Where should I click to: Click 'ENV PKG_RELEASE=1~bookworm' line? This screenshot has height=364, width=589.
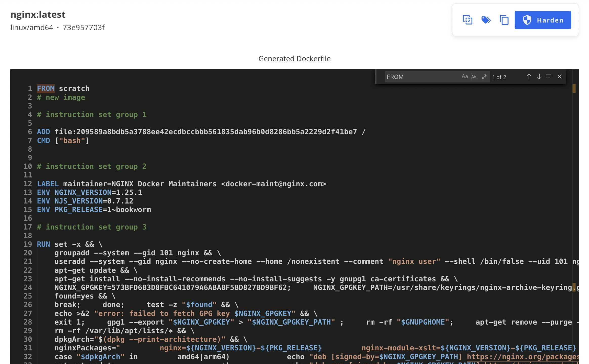coord(94,210)
